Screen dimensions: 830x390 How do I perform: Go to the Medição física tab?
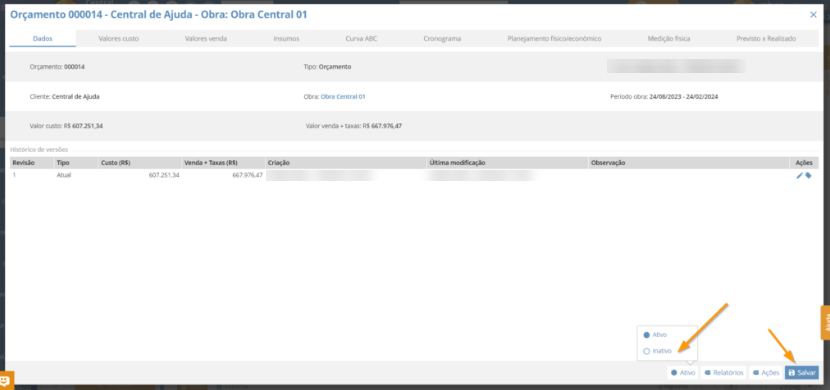click(669, 39)
